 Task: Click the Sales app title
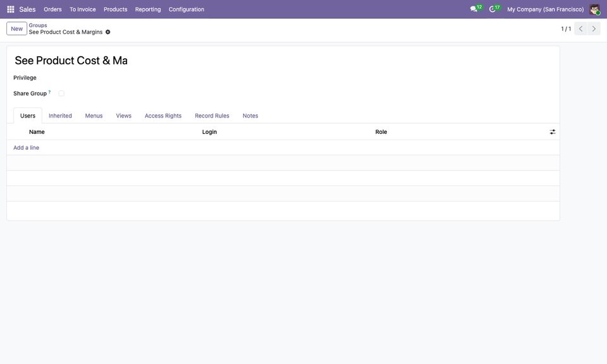27,9
